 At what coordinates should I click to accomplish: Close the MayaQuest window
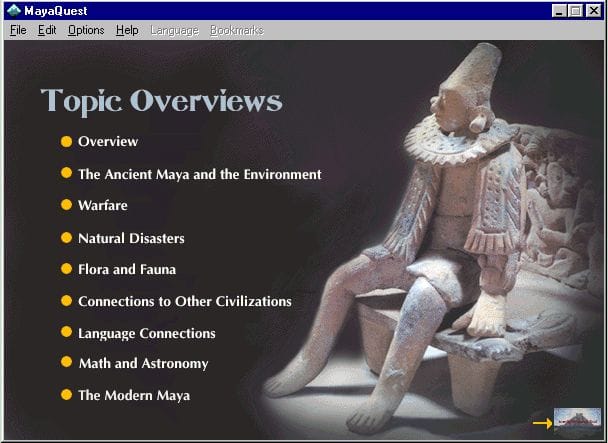593,10
